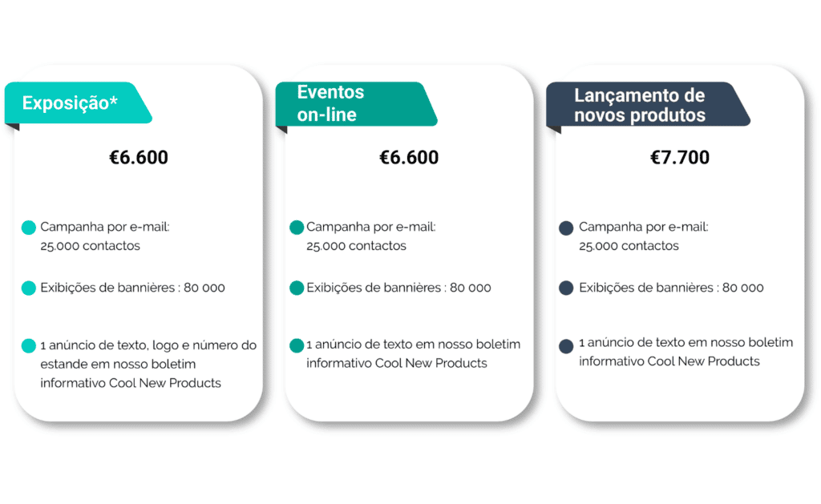The width and height of the screenshot is (821, 504).
Task: Click the €6.600 price under Eventos on-line
Action: (x=409, y=158)
